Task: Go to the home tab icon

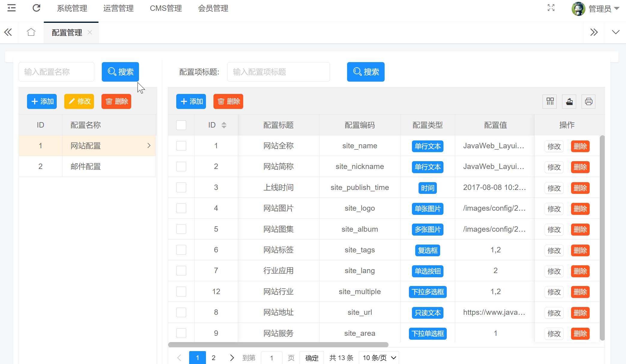Action: pyautogui.click(x=31, y=32)
